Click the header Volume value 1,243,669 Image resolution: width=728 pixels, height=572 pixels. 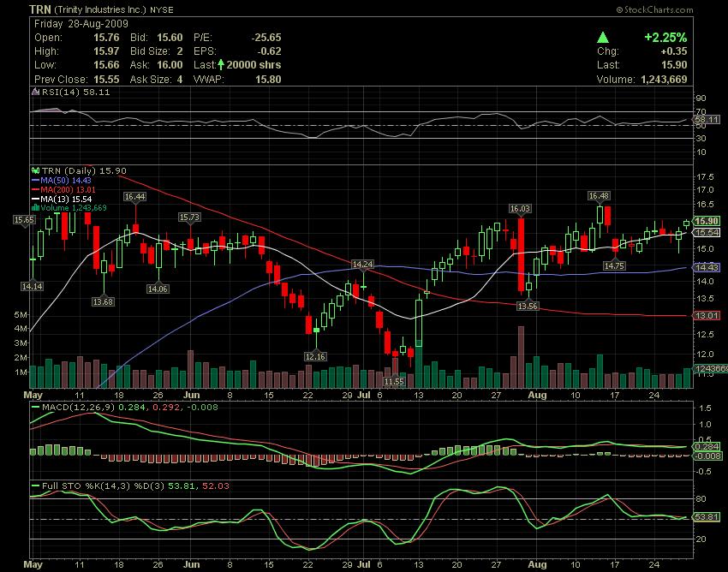[664, 80]
